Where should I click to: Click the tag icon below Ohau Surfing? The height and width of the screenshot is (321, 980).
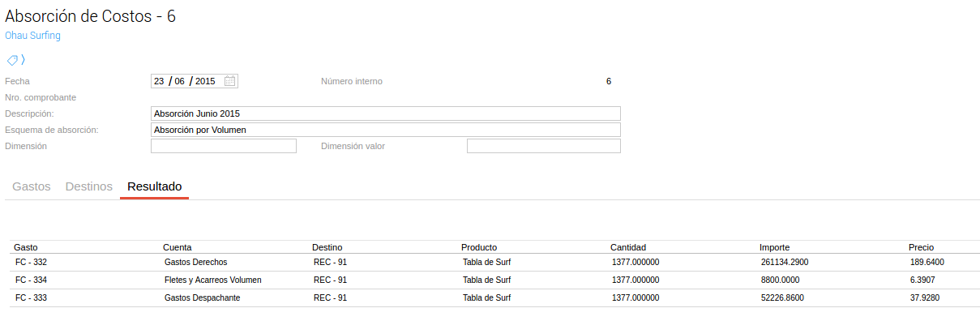12,60
